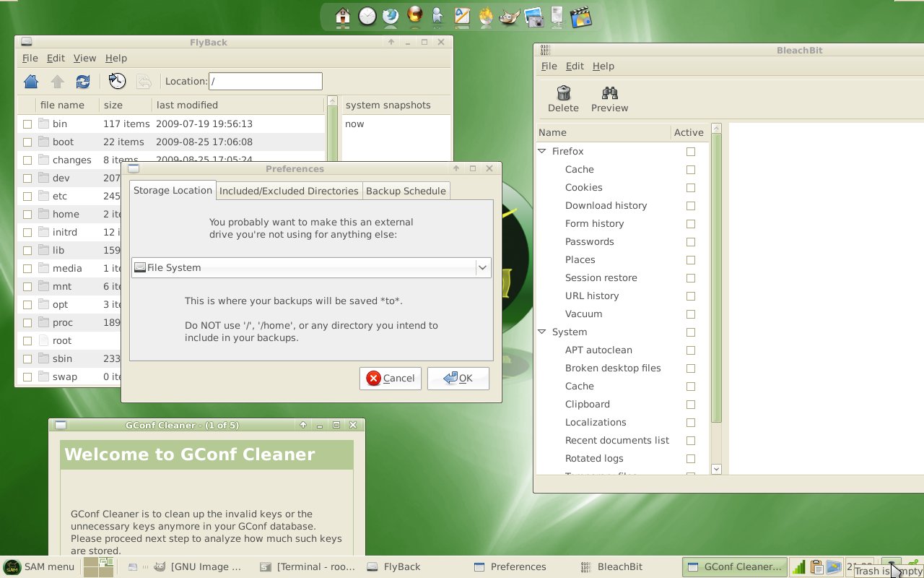
Task: Click the clock backup icon in FlyBack toolbar
Action: point(117,82)
